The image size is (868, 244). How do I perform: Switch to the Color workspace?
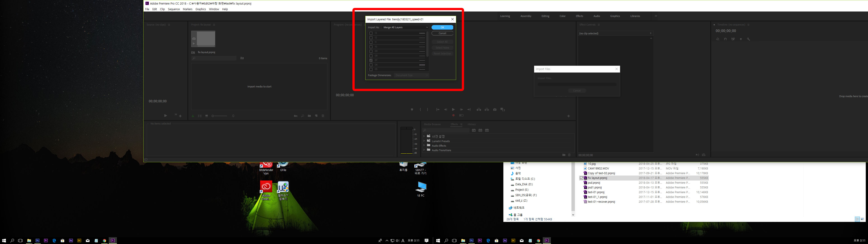click(x=562, y=16)
